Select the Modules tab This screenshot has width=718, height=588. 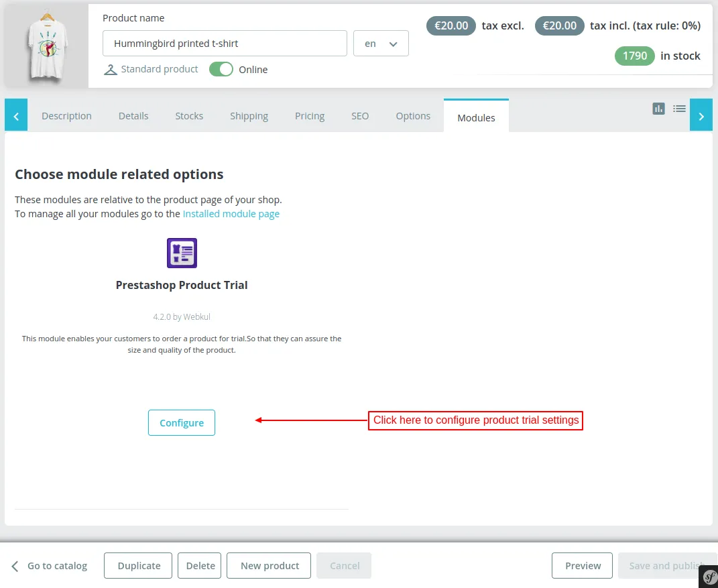(476, 116)
